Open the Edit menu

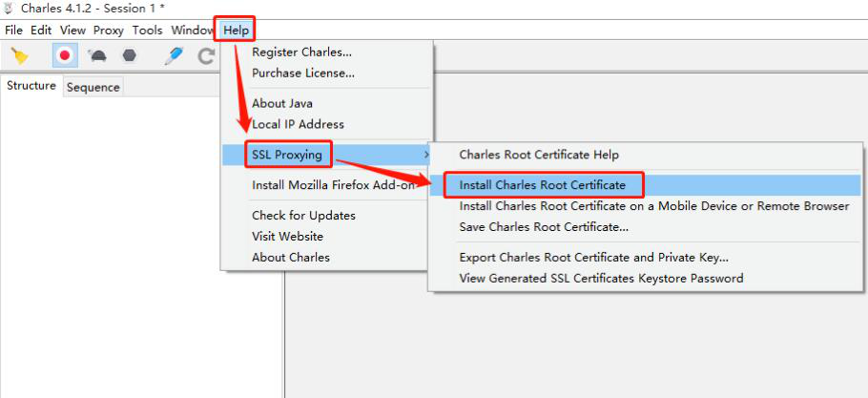(x=41, y=31)
